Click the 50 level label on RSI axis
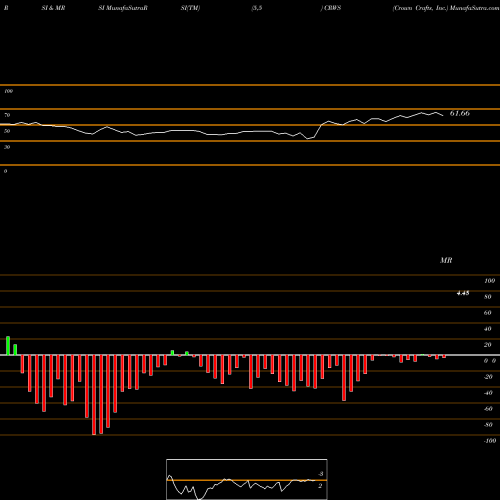The image size is (500, 500). tap(7, 131)
